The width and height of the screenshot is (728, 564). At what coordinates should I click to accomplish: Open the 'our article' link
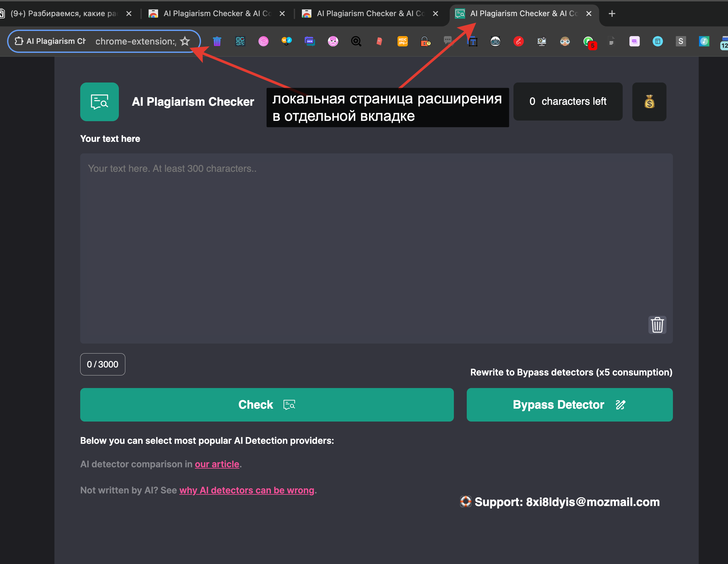pyautogui.click(x=217, y=464)
